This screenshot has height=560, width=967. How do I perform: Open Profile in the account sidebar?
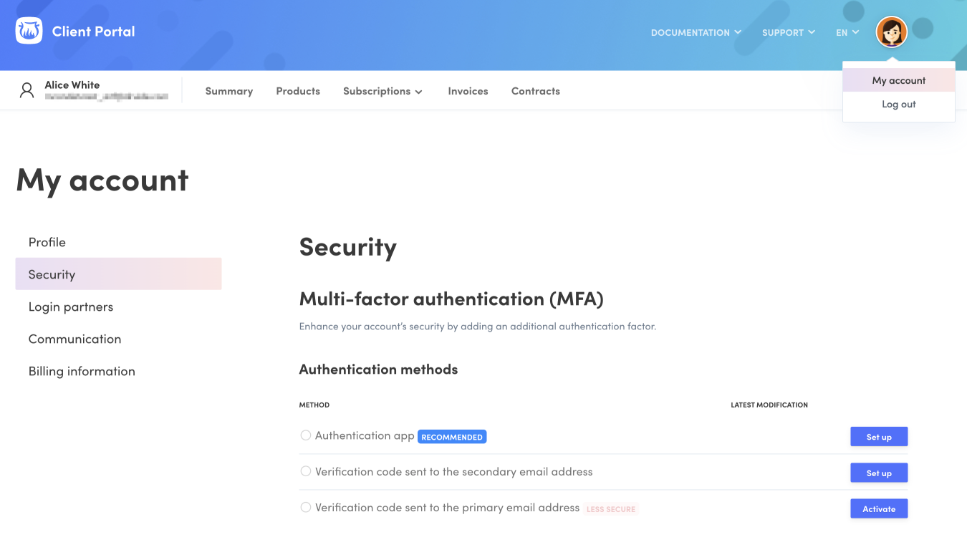(x=47, y=242)
